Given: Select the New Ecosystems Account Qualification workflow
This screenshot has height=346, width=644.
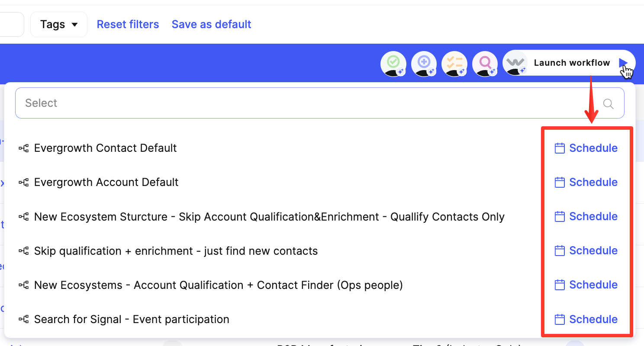Looking at the screenshot, I should click(218, 285).
